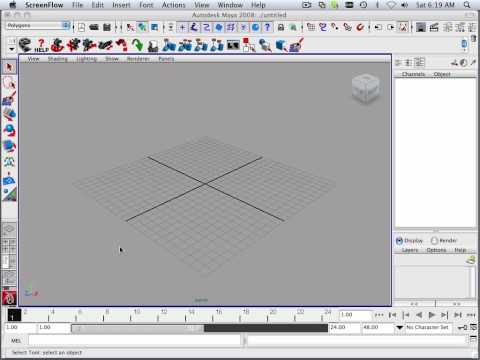Click the playback end time field 24.00
This screenshot has width=480, height=360.
(x=344, y=328)
